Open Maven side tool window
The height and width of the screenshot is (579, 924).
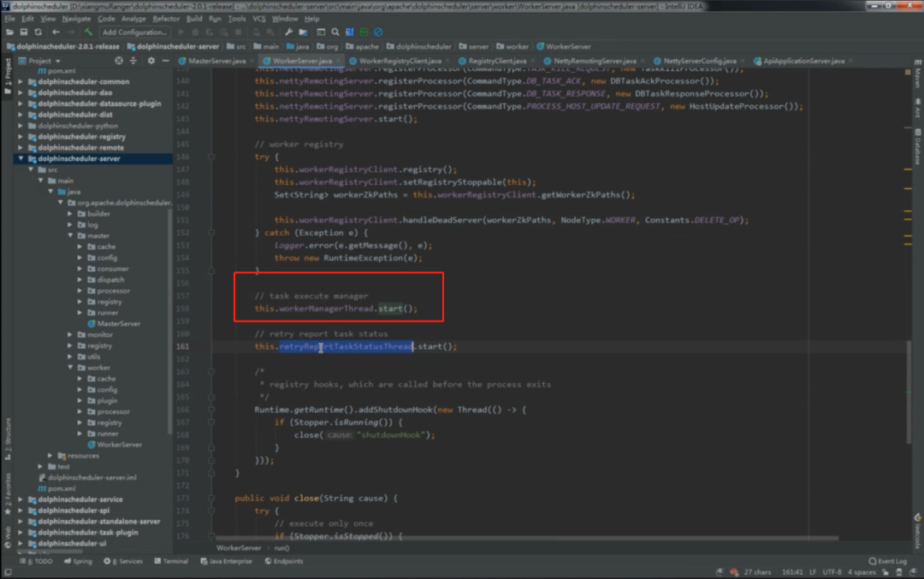pyautogui.click(x=917, y=74)
